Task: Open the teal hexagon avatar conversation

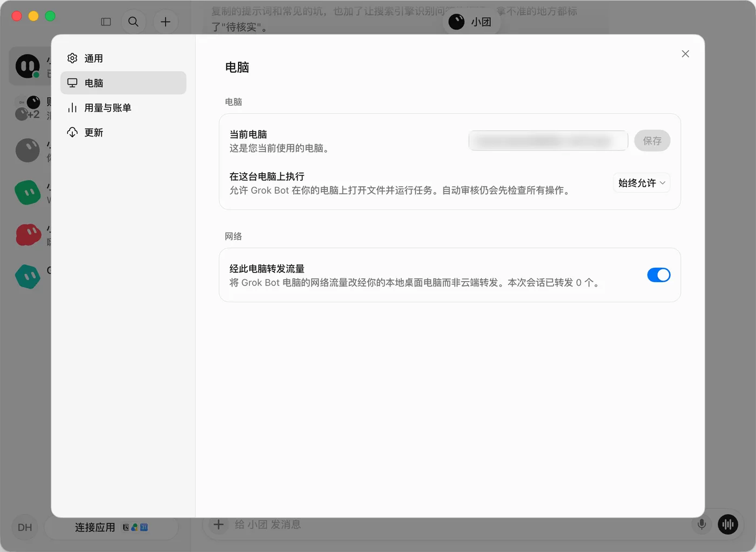Action: coord(28,277)
